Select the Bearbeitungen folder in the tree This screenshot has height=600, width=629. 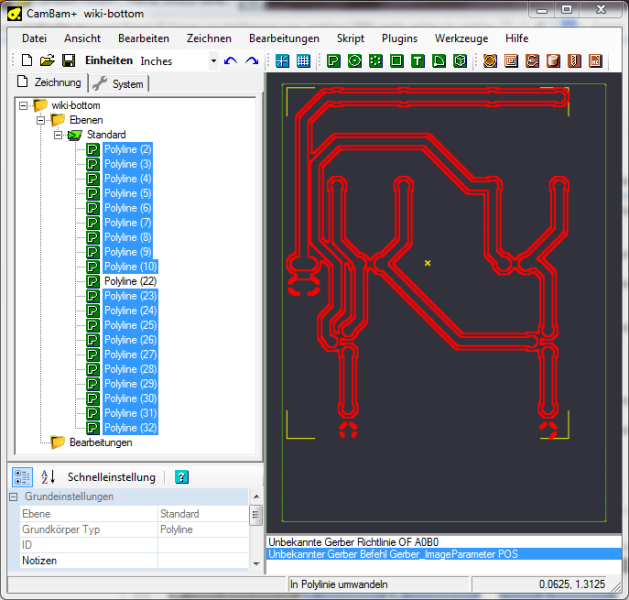(100, 442)
